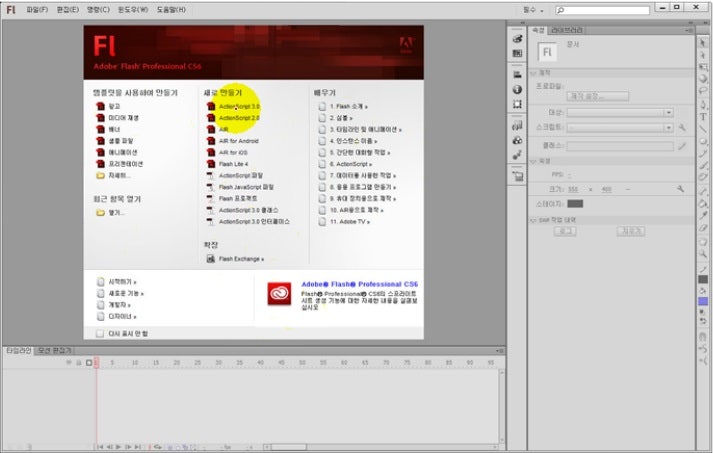Viewport: 713px width, 453px height.
Task: Click the stroke color swatch in tools
Action: point(703,279)
